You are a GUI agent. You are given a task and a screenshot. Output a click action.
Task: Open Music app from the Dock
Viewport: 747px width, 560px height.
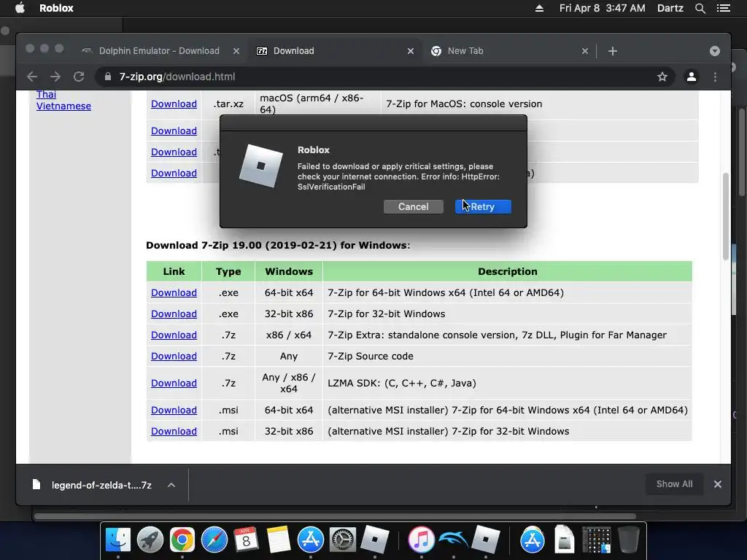click(421, 540)
